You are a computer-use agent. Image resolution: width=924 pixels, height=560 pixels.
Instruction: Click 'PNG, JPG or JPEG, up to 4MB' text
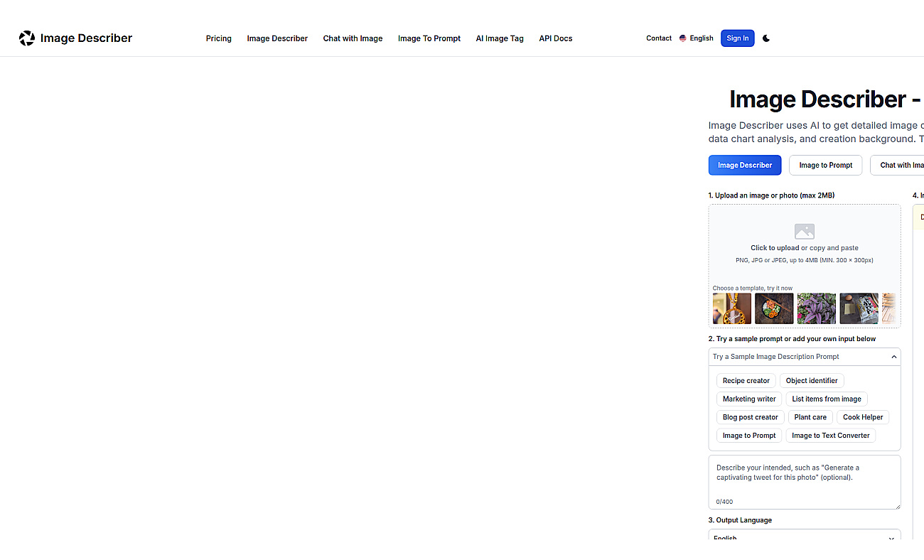(x=805, y=261)
